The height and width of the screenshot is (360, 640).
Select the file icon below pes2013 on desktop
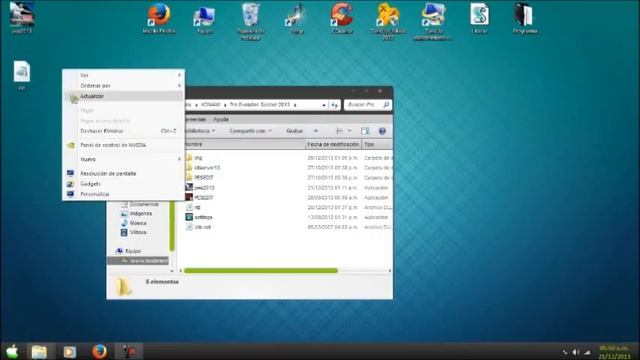point(22,76)
